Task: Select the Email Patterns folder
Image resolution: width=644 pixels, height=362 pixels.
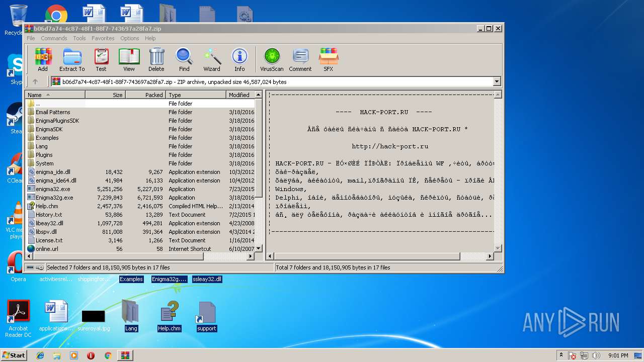Action: pos(141,112)
